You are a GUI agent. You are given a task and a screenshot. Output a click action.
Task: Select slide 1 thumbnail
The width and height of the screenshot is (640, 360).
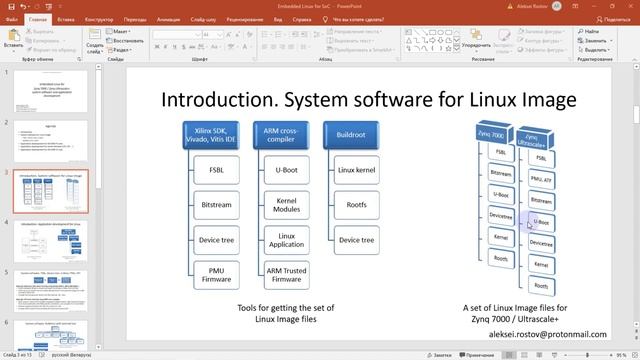point(51,91)
